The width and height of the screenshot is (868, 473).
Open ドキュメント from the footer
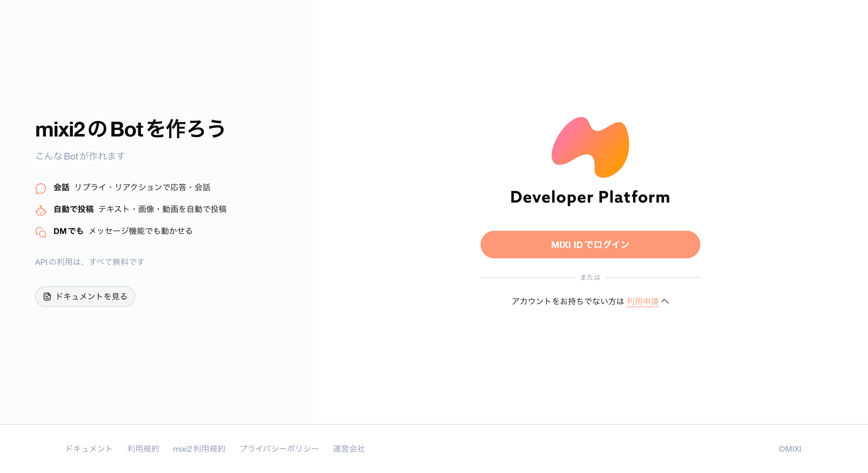click(89, 448)
